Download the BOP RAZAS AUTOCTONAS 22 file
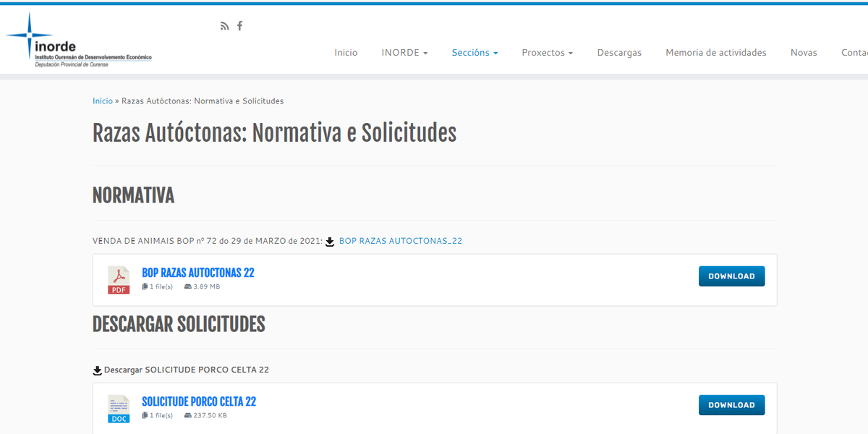Viewport: 868px width, 434px height. [x=731, y=276]
